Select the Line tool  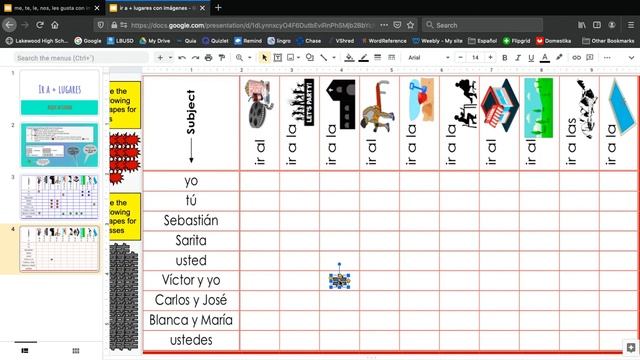(x=324, y=58)
